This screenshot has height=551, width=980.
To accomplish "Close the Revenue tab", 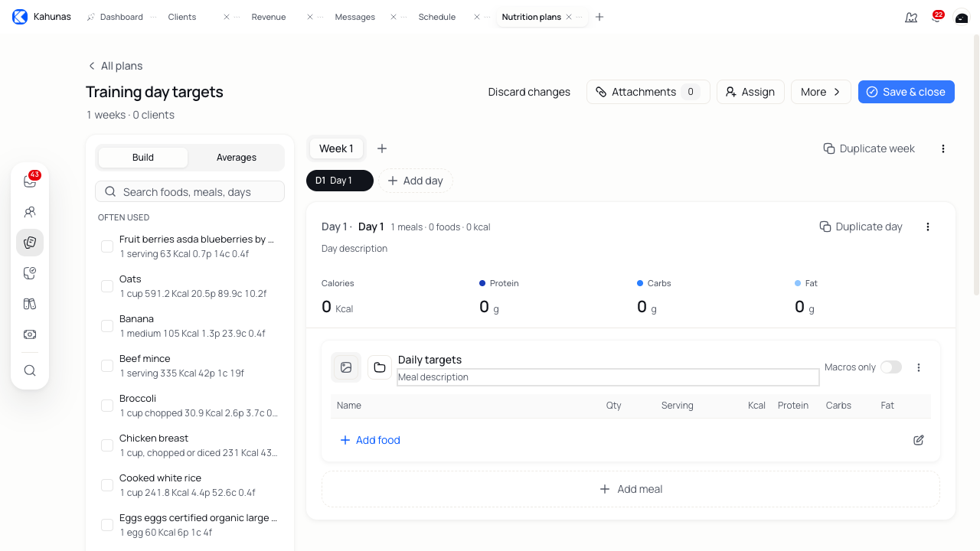I will click(x=310, y=17).
